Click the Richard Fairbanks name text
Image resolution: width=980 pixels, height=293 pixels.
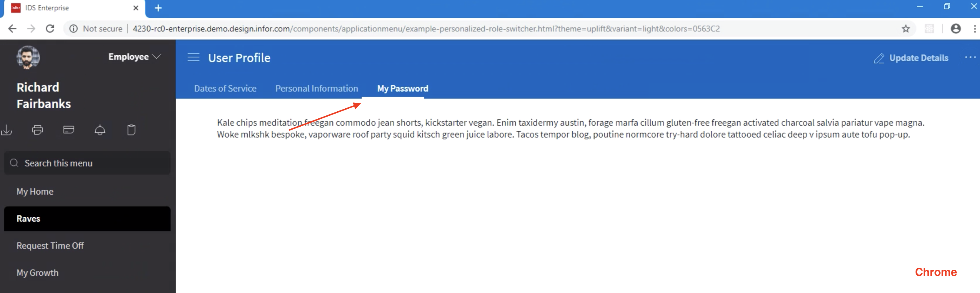44,96
